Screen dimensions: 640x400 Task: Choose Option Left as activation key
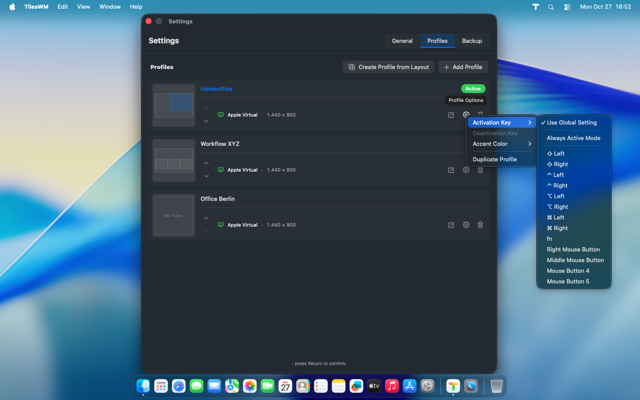point(573,196)
